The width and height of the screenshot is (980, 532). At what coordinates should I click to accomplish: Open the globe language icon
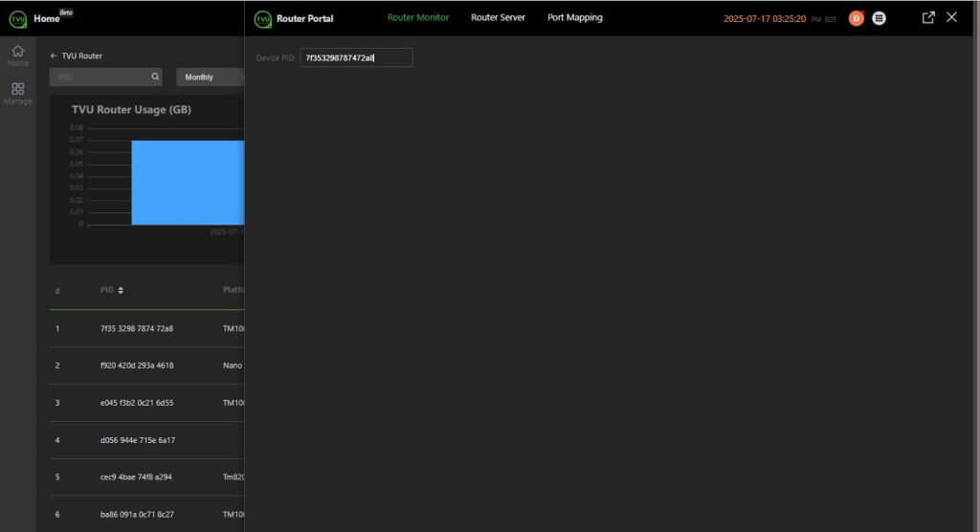point(879,19)
